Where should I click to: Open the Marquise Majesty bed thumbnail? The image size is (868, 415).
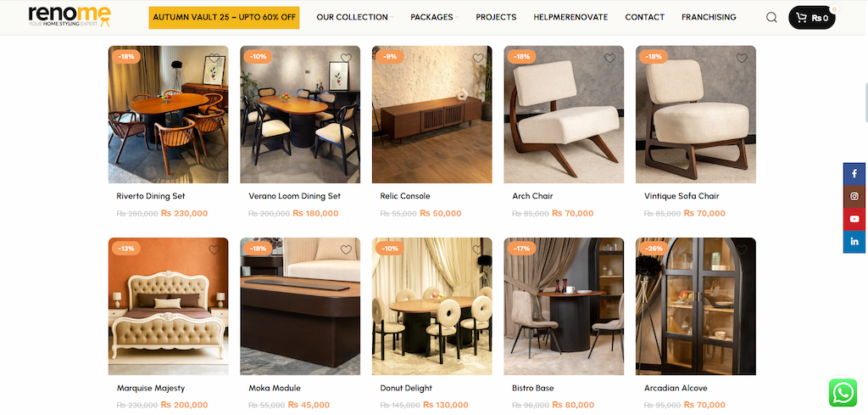click(169, 306)
